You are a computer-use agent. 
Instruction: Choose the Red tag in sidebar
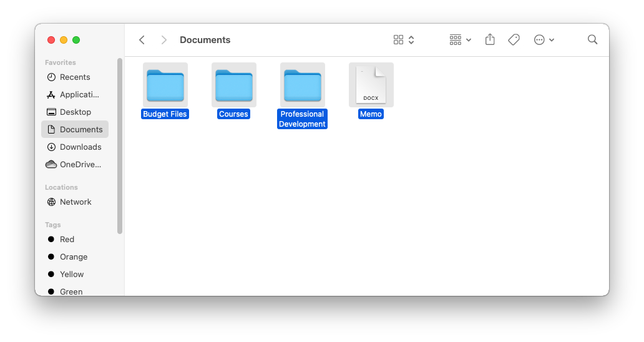[x=67, y=240]
